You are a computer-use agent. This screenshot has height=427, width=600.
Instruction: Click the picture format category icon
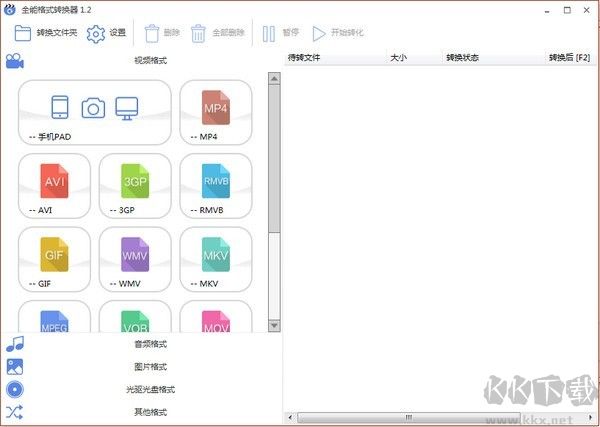pyautogui.click(x=15, y=367)
